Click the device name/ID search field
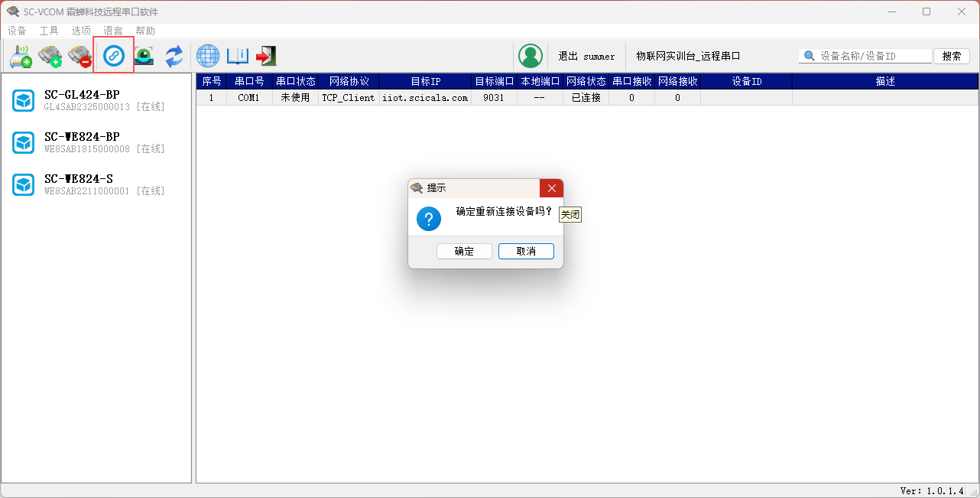Image resolution: width=980 pixels, height=498 pixels. pos(871,56)
